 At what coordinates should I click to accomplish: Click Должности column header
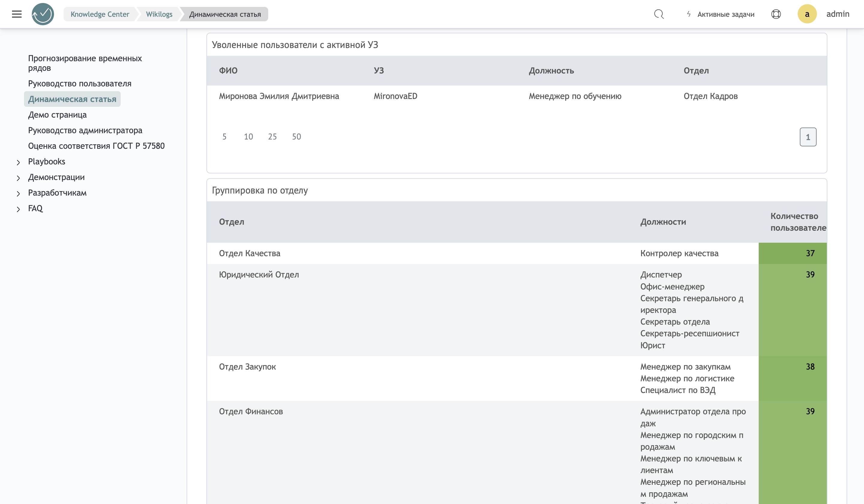[663, 222]
